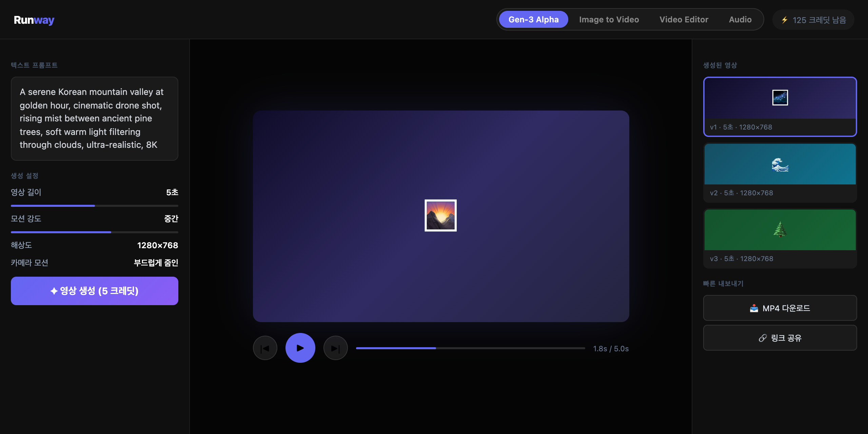Select the v1 generated video thumbnail

(x=780, y=106)
